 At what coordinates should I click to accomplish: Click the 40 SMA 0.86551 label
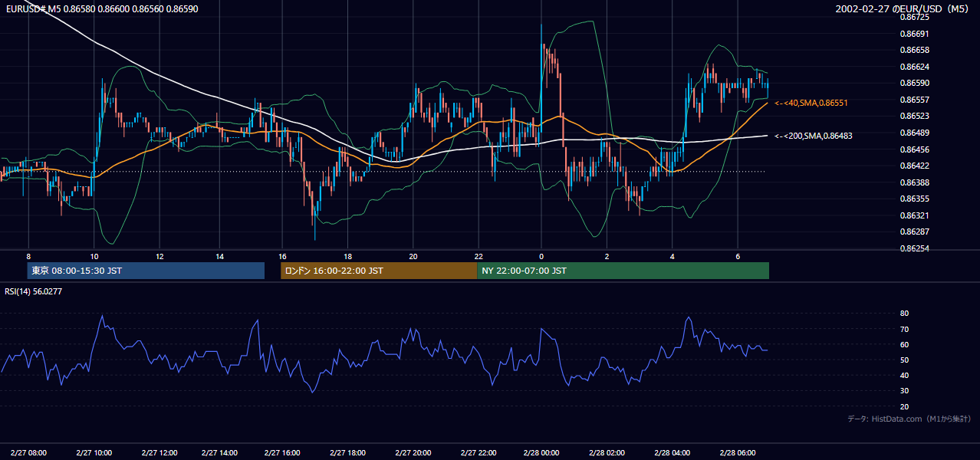point(811,102)
